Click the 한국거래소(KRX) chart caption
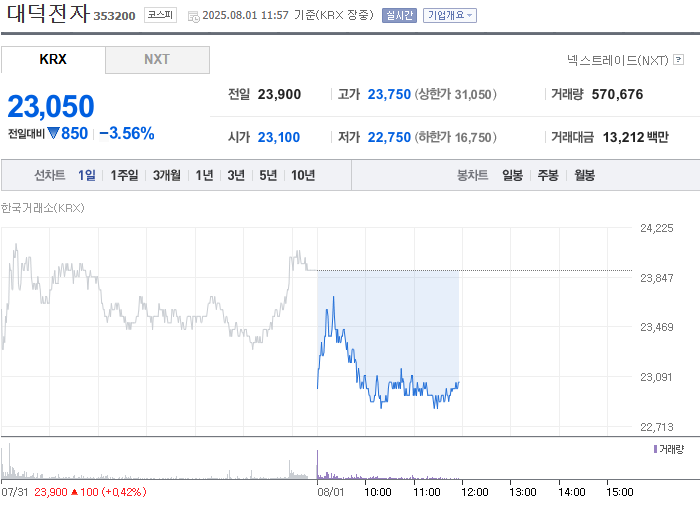The image size is (700, 505). [x=42, y=208]
